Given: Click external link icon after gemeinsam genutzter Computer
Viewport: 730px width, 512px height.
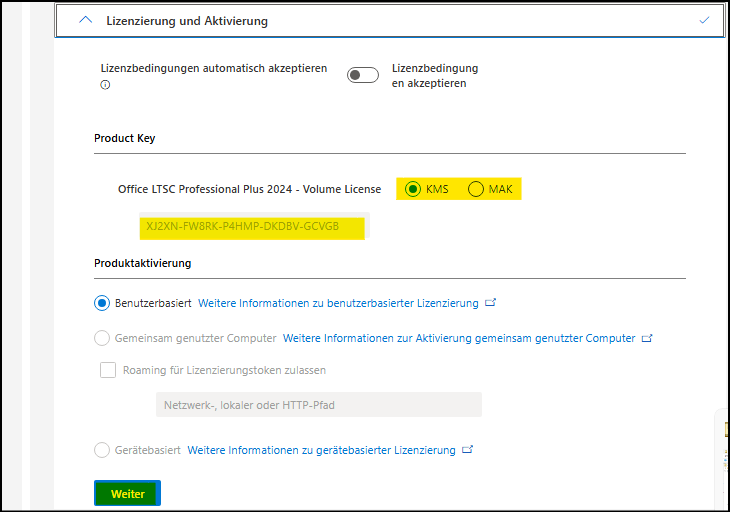Looking at the screenshot, I should click(647, 338).
